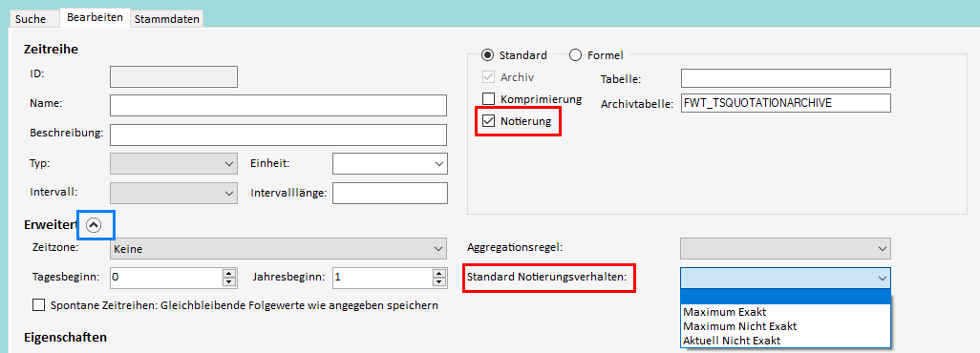The height and width of the screenshot is (353, 980).
Task: Open the Aggregationsregel dropdown
Action: [x=786, y=248]
